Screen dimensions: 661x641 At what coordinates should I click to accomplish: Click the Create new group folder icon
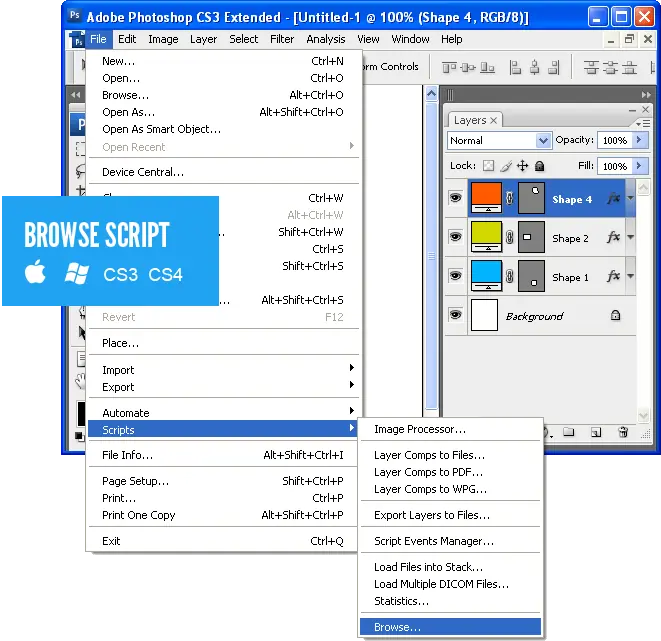(569, 432)
